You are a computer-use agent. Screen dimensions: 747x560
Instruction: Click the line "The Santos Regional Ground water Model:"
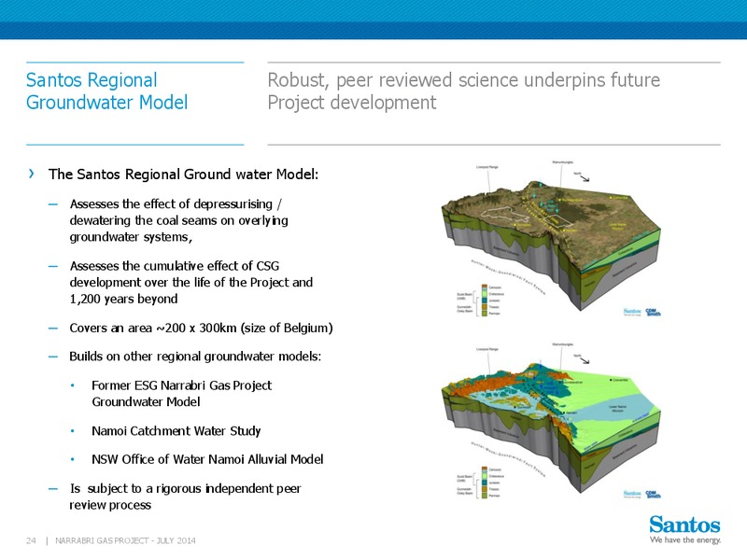183,175
